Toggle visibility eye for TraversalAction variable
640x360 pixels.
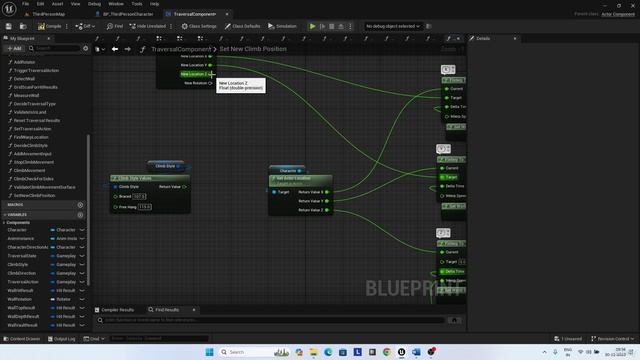point(82,282)
